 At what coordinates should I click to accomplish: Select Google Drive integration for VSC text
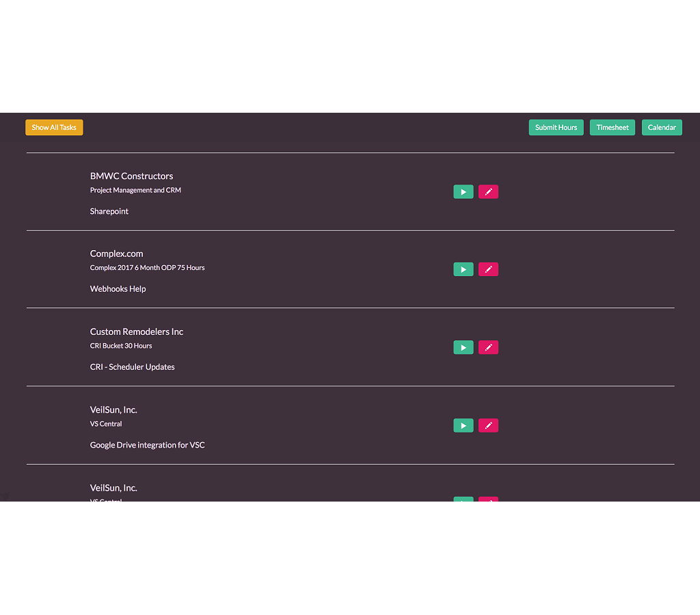pyautogui.click(x=148, y=446)
